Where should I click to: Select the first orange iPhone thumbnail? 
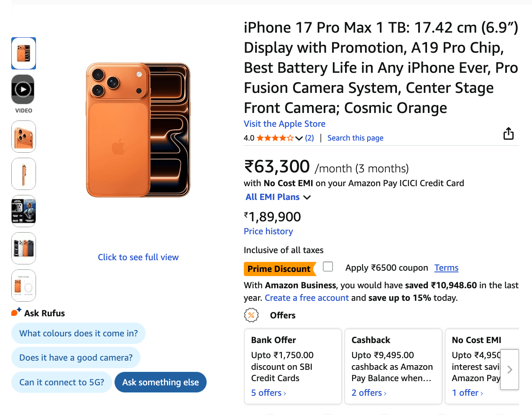click(x=23, y=53)
